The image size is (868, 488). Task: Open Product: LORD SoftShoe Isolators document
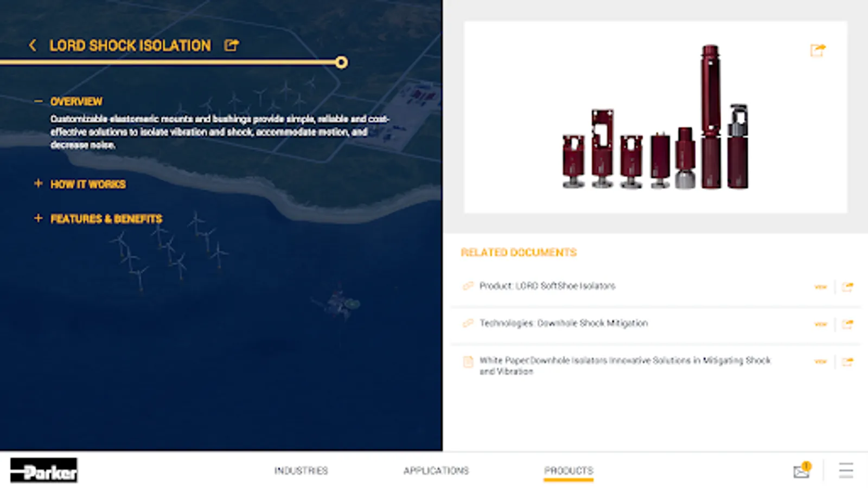point(547,286)
